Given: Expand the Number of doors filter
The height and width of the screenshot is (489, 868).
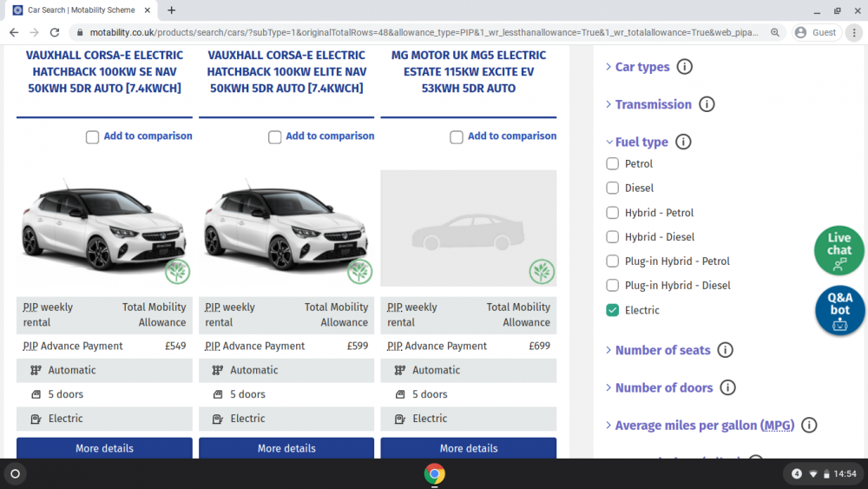Looking at the screenshot, I should pyautogui.click(x=664, y=387).
